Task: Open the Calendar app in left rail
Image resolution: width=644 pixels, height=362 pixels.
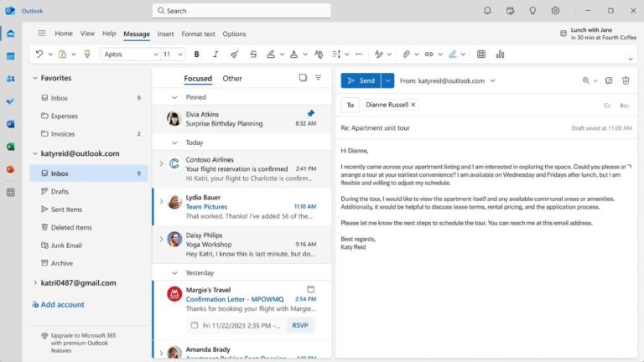Action: click(x=11, y=56)
